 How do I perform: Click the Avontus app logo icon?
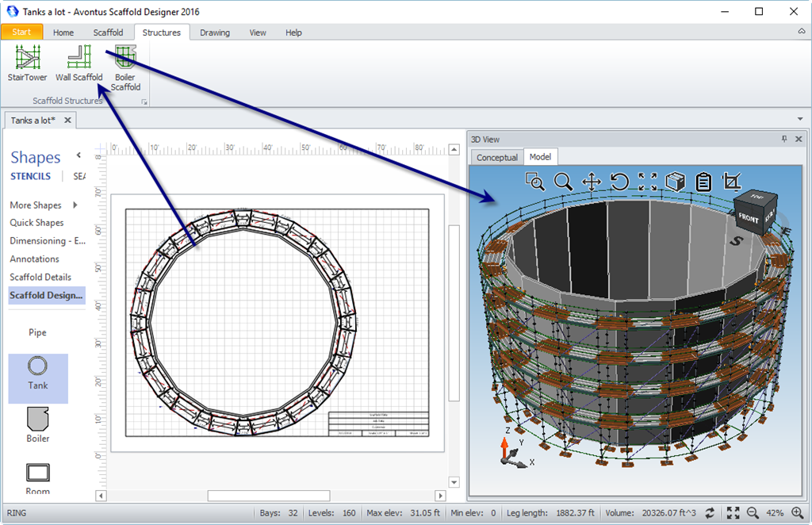[x=12, y=11]
